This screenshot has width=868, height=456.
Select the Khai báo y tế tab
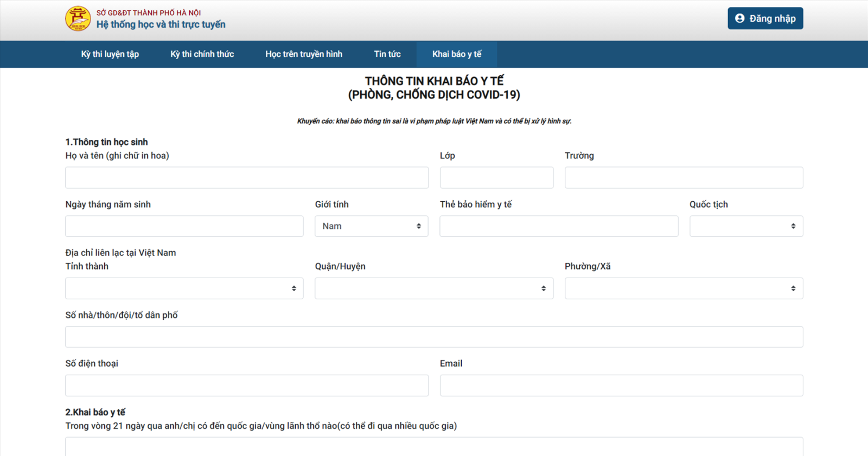(457, 54)
